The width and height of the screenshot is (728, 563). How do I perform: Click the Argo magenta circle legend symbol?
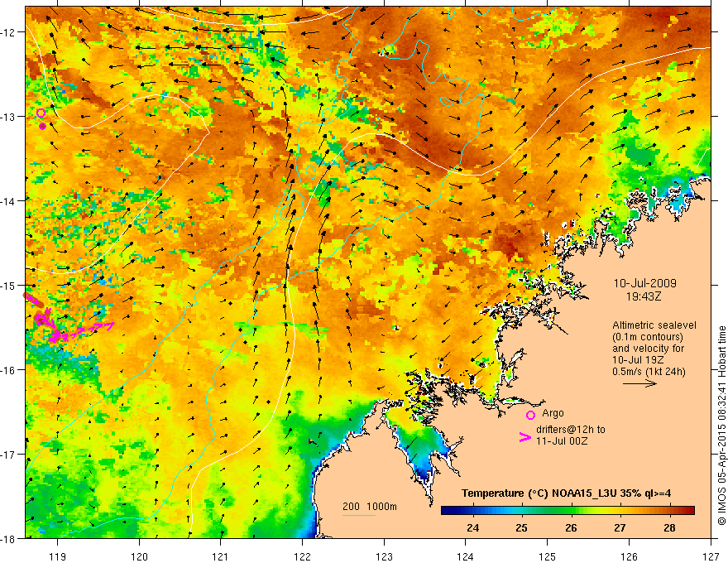click(x=530, y=415)
